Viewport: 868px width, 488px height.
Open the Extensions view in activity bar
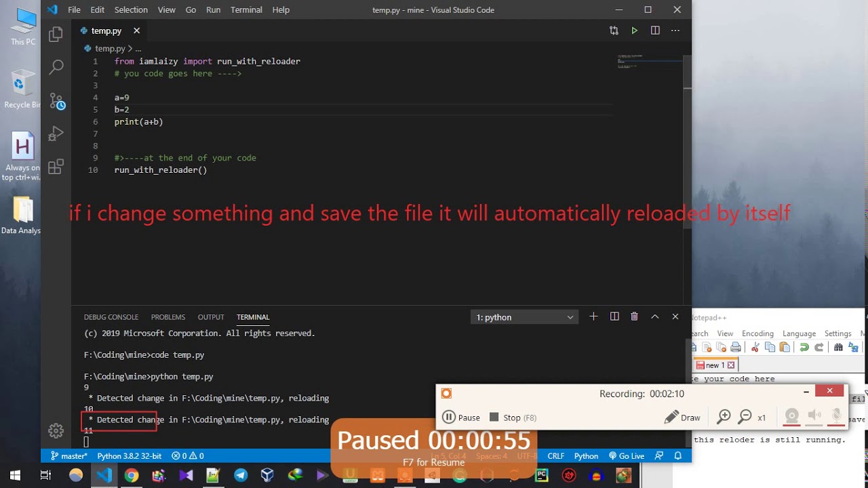(56, 166)
